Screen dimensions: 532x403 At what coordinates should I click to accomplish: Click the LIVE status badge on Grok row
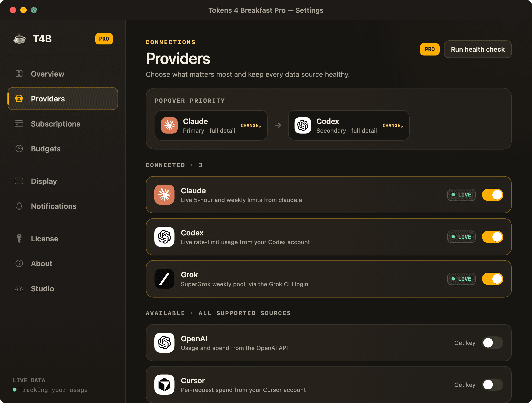tap(461, 279)
